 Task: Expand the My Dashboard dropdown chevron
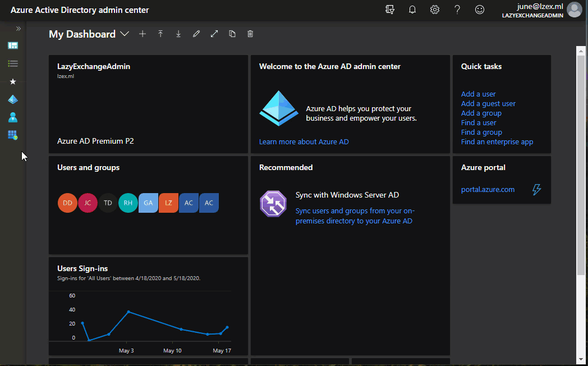click(x=125, y=34)
